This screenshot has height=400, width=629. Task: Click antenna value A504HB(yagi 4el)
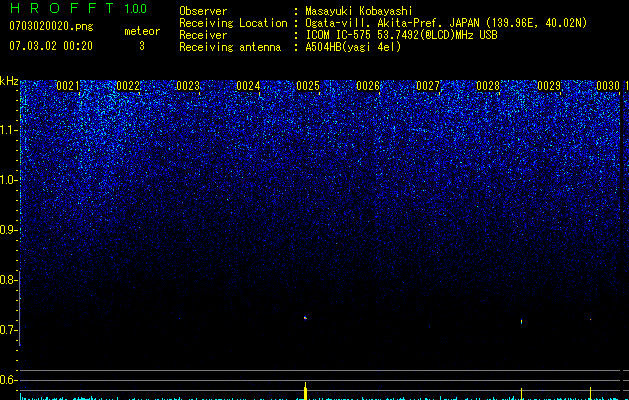pyautogui.click(x=353, y=47)
